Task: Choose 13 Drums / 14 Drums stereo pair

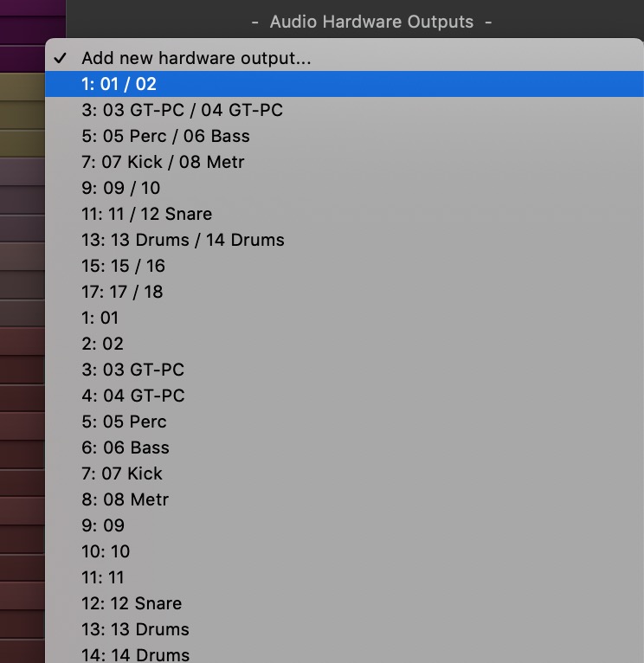Action: tap(183, 240)
